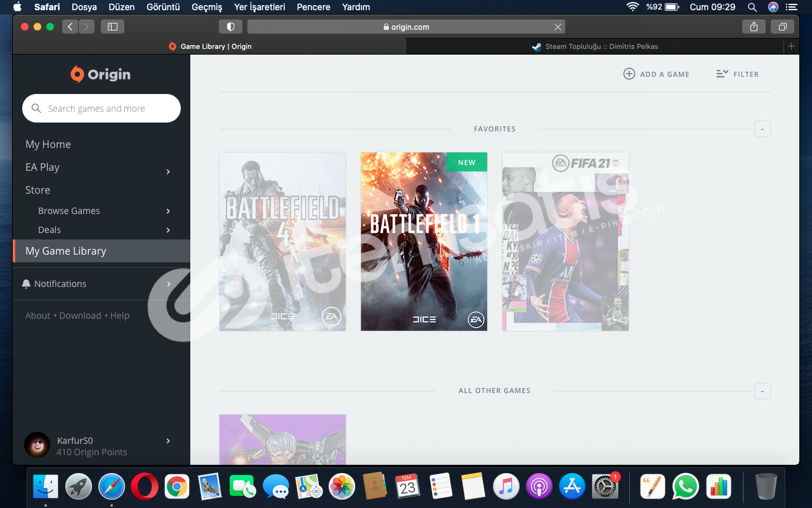Expand KarfurS0 account menu chevron
The height and width of the screenshot is (508, 812).
168,441
